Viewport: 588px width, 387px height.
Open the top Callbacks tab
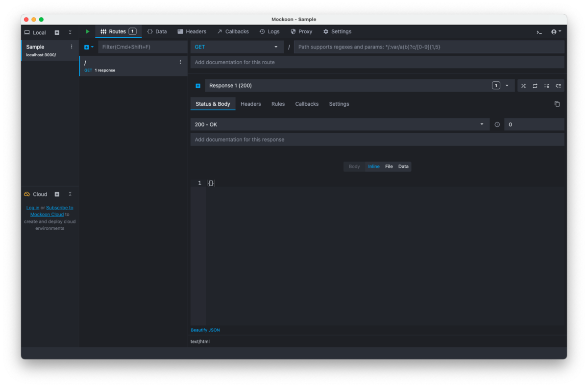233,31
